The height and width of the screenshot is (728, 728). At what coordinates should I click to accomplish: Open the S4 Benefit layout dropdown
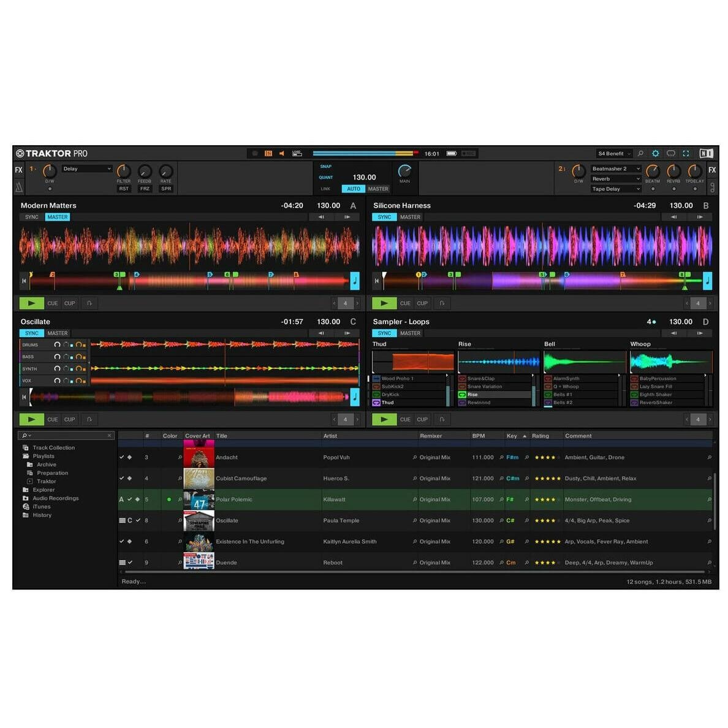pos(614,153)
